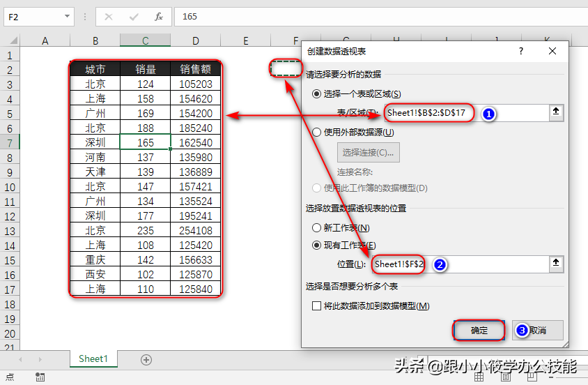Image resolution: width=588 pixels, height=385 pixels.
Task: Click the Select All corner triangle
Action: (x=13, y=40)
